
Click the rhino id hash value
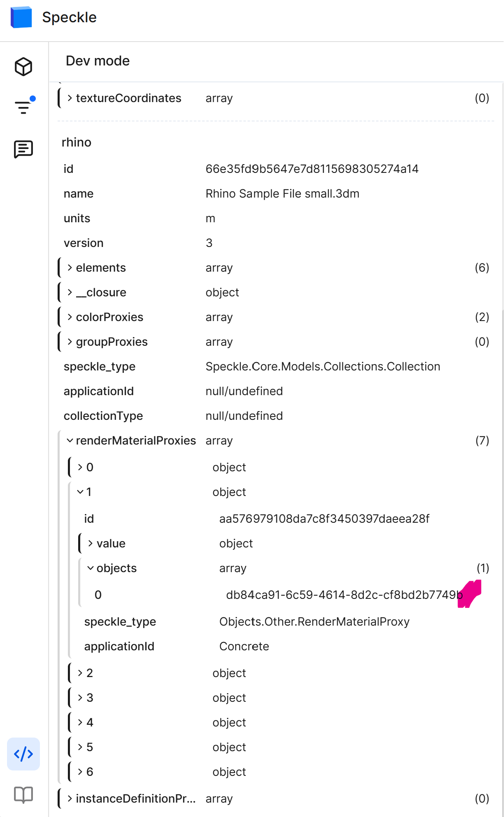click(x=312, y=169)
